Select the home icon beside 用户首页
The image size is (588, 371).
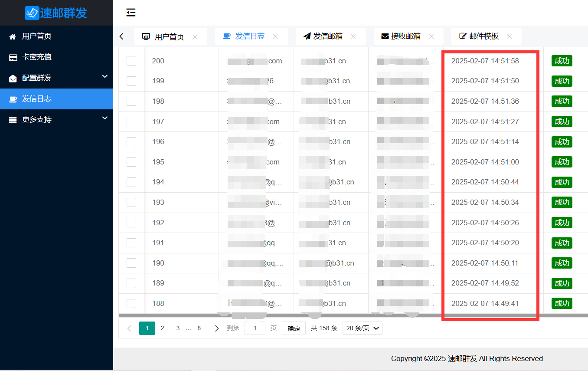(x=12, y=36)
